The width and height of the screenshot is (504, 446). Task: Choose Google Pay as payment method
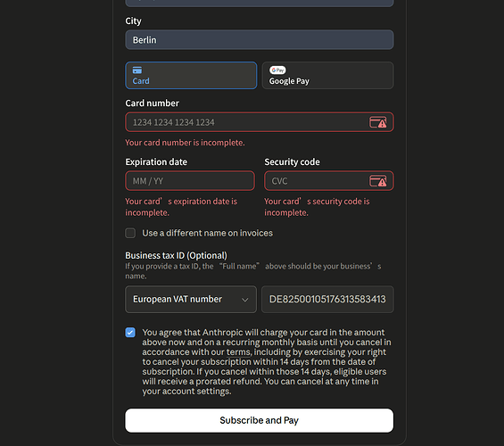pyautogui.click(x=327, y=76)
